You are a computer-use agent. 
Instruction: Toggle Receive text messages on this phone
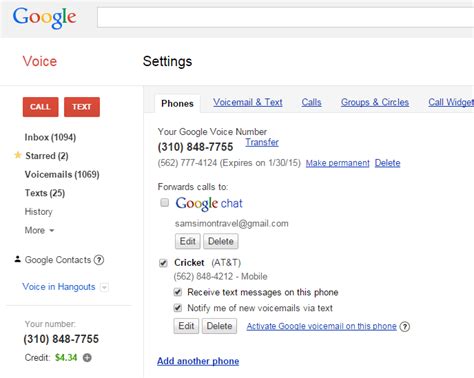178,292
